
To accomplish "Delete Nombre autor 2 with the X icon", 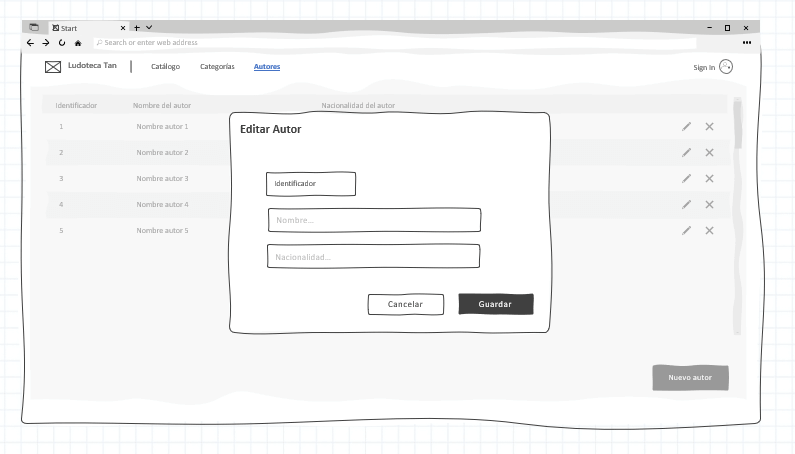I will pos(709,152).
